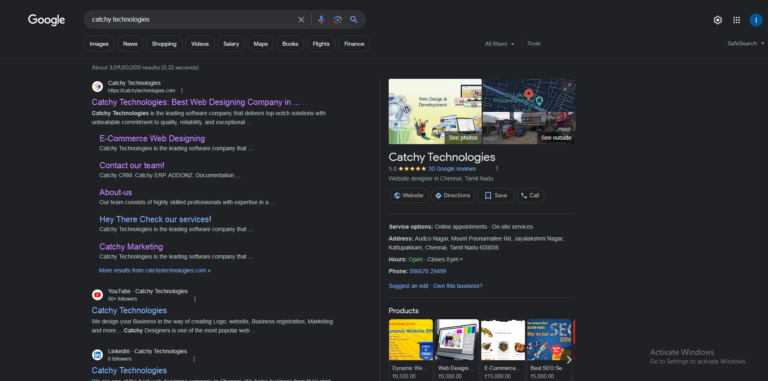Click the Directions button
Image resolution: width=768 pixels, height=381 pixels.
click(453, 195)
